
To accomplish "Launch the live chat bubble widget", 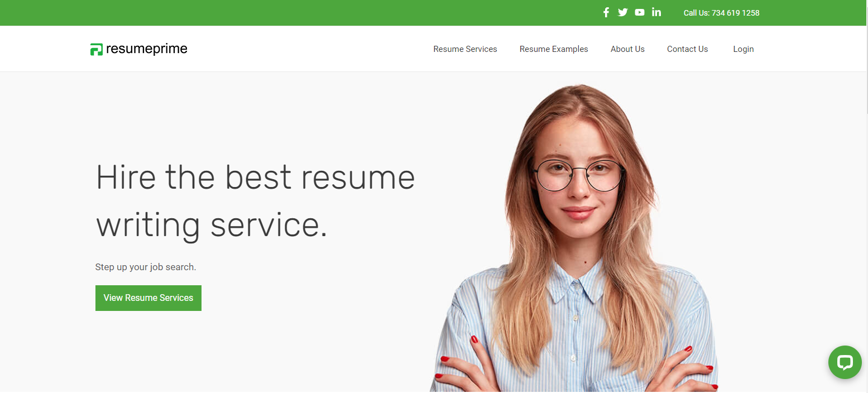I will [x=845, y=362].
